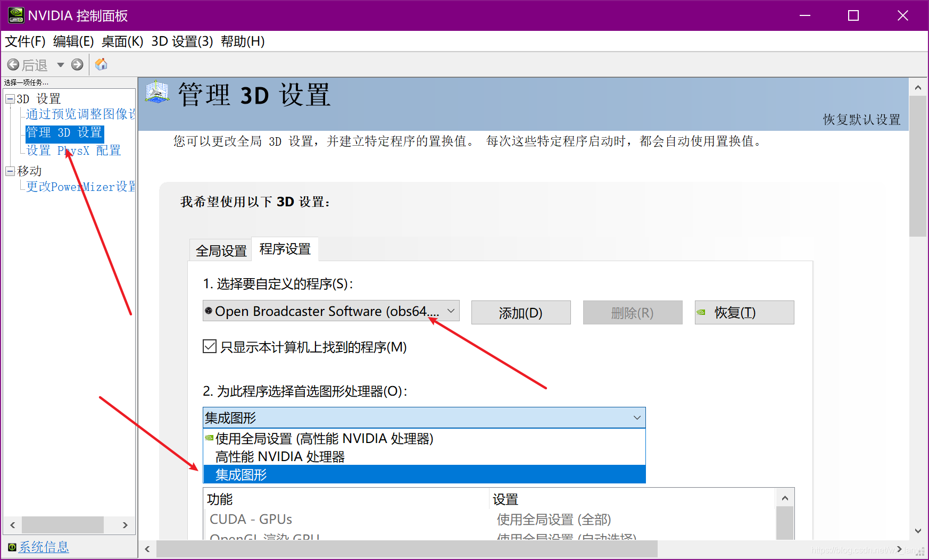Close the NVIDIA 控制面板 window
The width and height of the screenshot is (929, 560).
[903, 15]
